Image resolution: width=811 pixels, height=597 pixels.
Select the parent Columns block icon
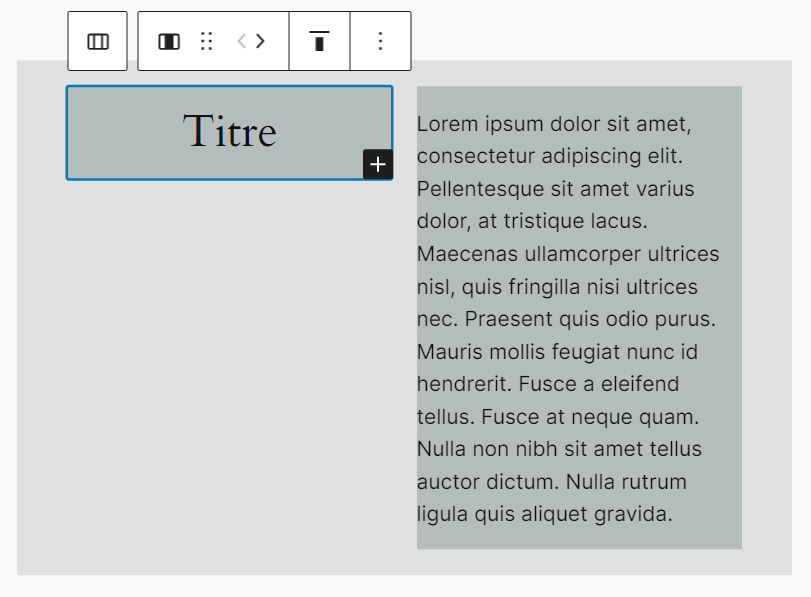(x=98, y=41)
